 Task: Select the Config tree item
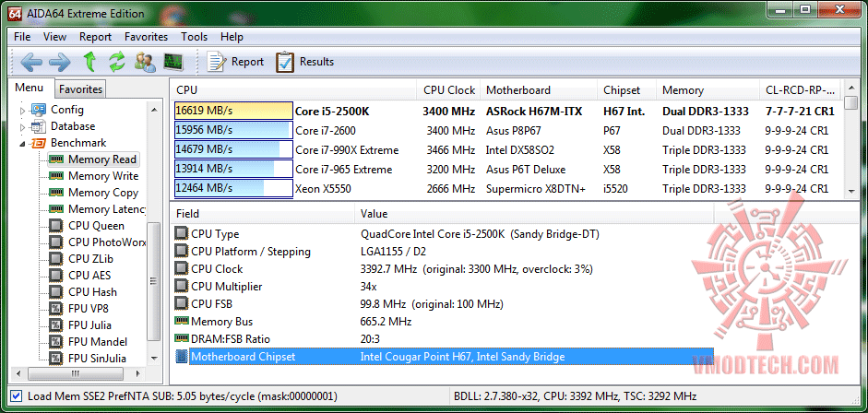pos(67,110)
